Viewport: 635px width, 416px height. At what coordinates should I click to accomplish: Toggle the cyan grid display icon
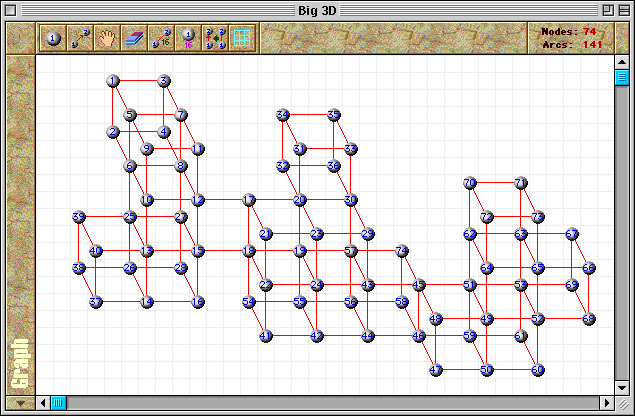(241, 39)
